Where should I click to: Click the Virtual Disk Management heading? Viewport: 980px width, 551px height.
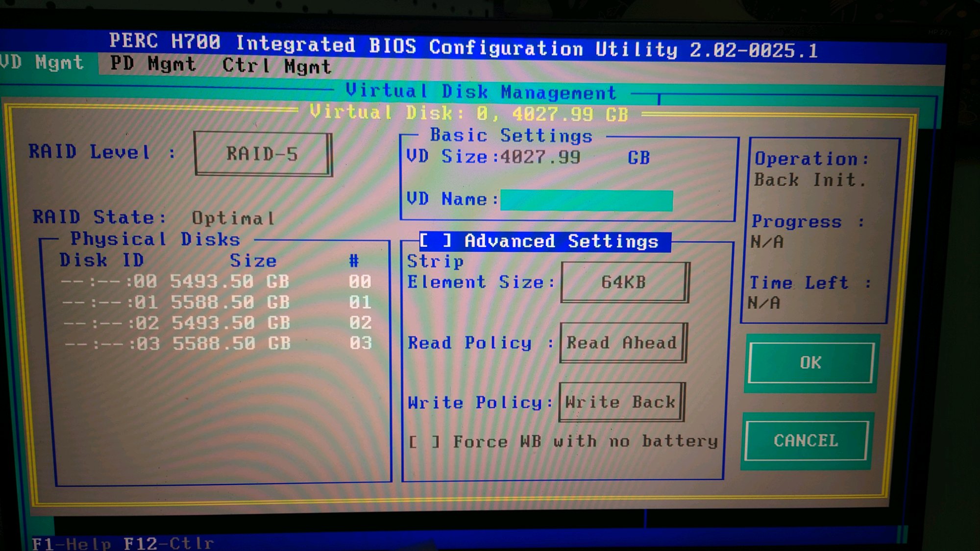coord(481,92)
